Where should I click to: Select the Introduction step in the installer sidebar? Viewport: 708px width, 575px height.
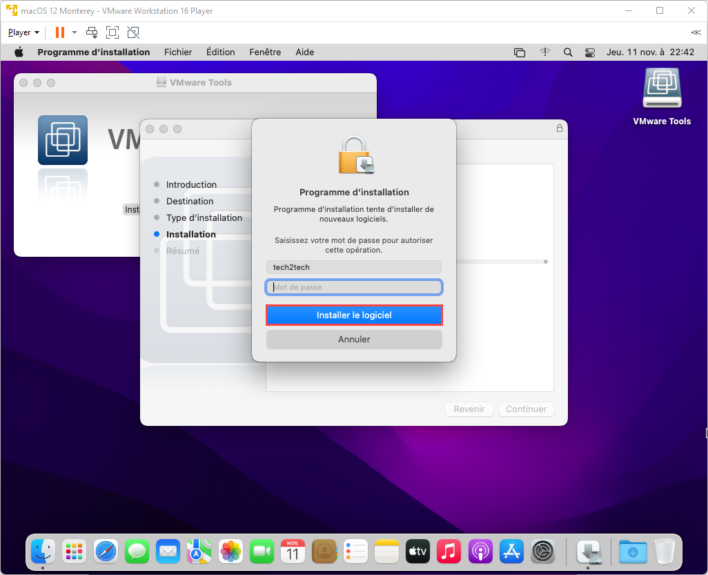click(191, 185)
